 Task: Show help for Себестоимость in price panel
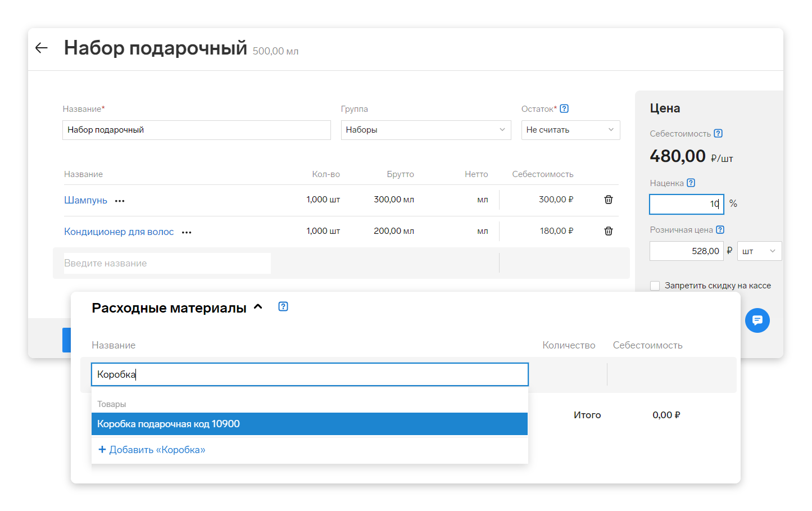(718, 133)
